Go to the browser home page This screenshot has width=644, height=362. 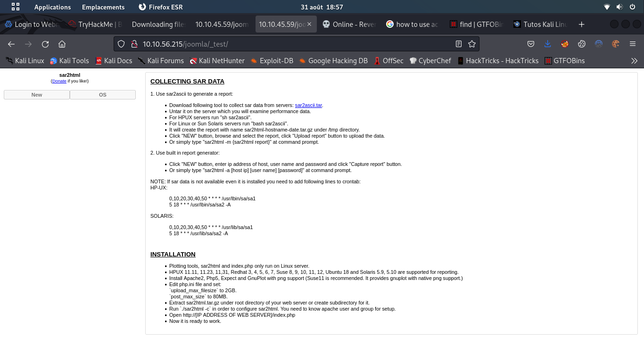pos(62,43)
